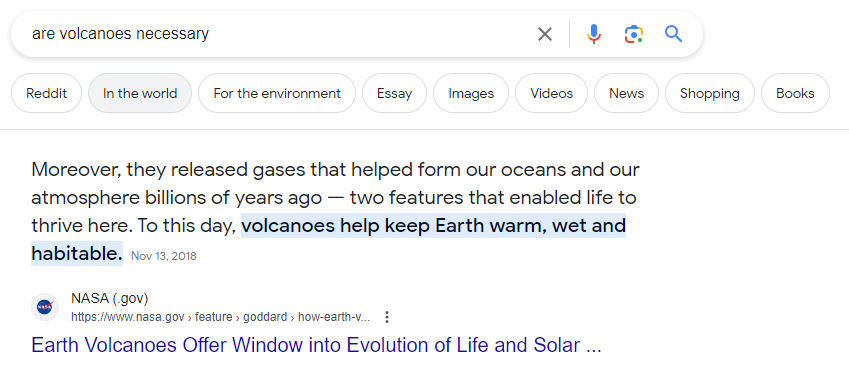
Task: Switch to the News tab
Action: (x=626, y=93)
